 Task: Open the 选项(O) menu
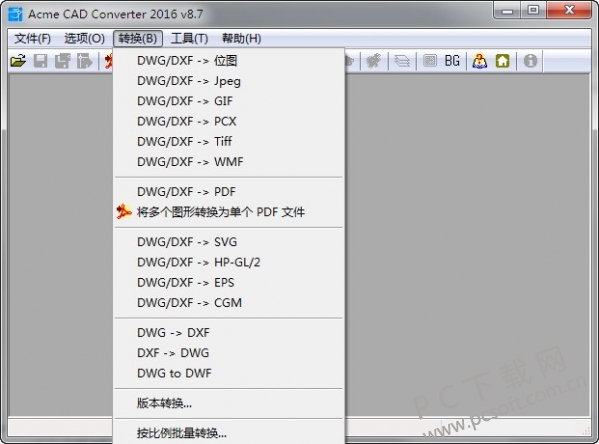point(84,39)
